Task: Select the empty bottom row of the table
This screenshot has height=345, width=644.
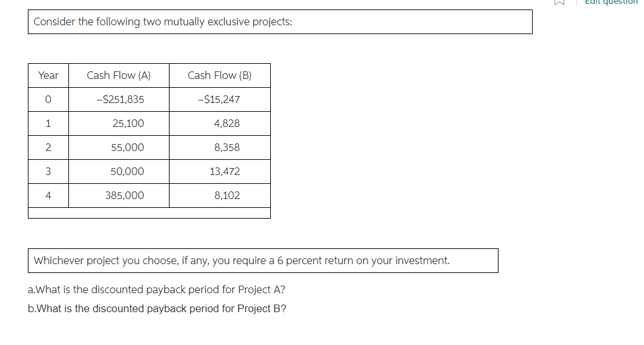Action: pos(149,213)
